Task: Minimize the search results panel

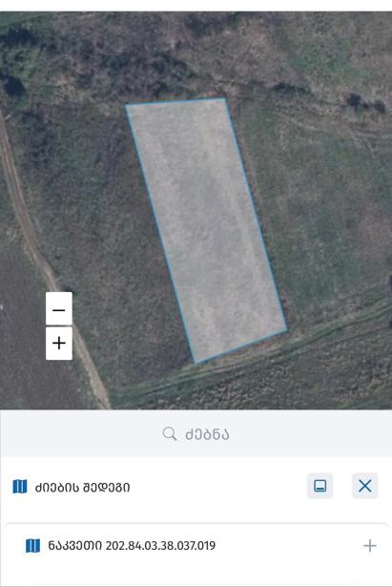Action: 320,486
